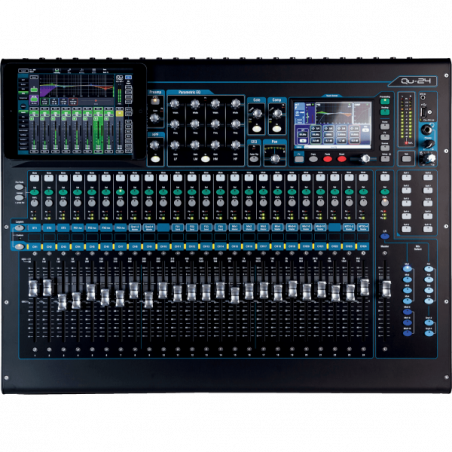Push the Fn key below touchscreen

[299, 159]
